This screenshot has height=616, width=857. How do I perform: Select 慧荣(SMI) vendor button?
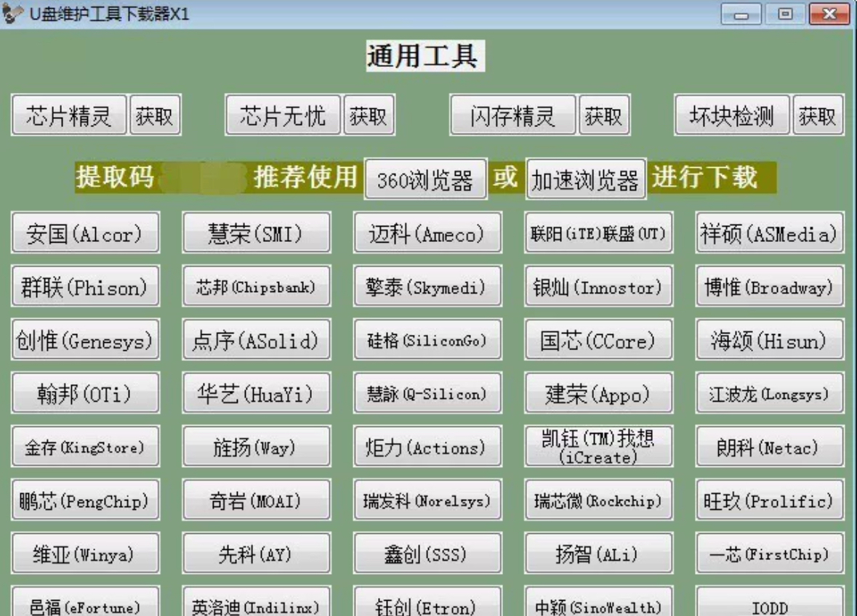click(x=257, y=233)
